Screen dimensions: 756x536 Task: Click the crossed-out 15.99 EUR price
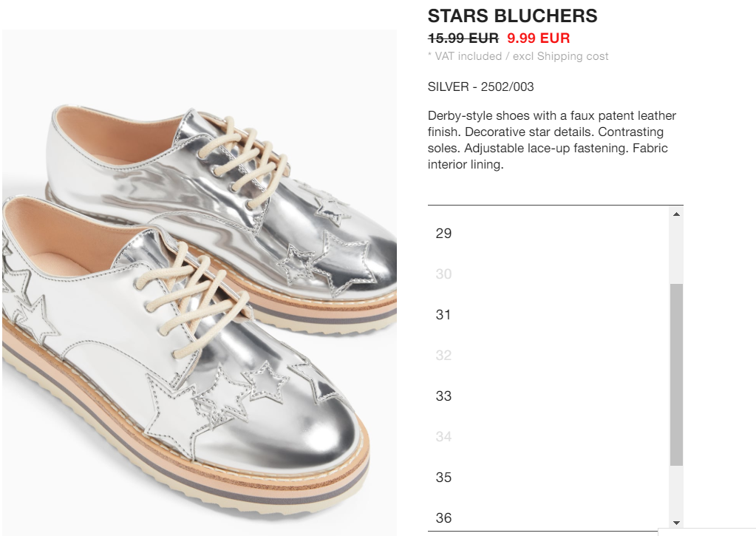[463, 38]
